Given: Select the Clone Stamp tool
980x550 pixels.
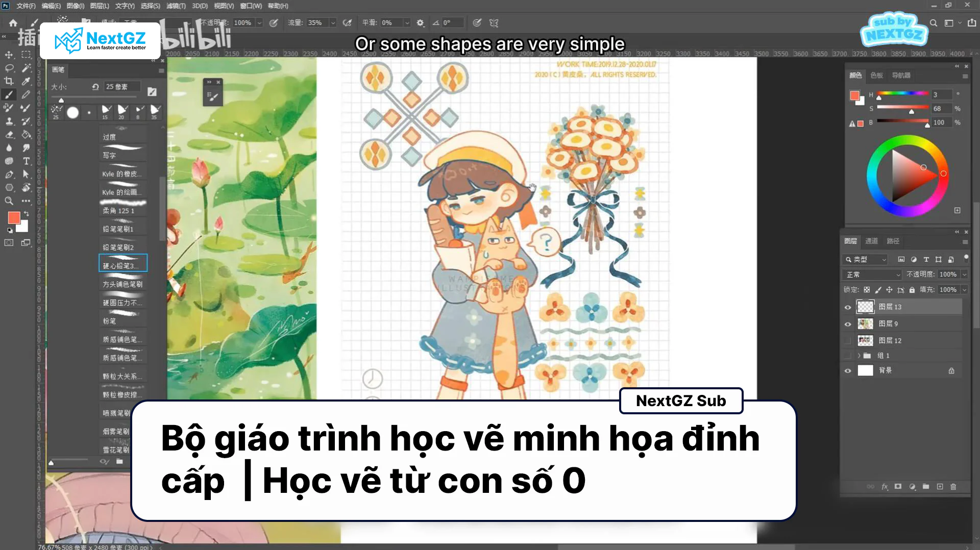Looking at the screenshot, I should [9, 121].
